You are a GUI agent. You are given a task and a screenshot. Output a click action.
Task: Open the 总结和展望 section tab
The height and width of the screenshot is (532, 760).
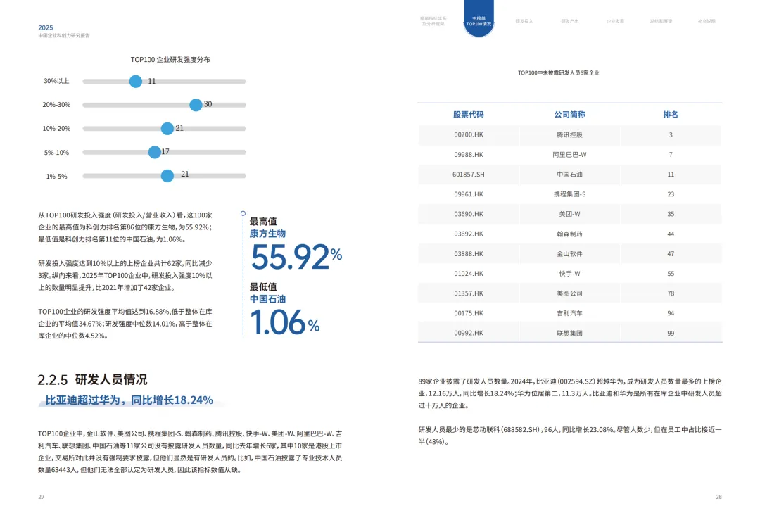661,21
